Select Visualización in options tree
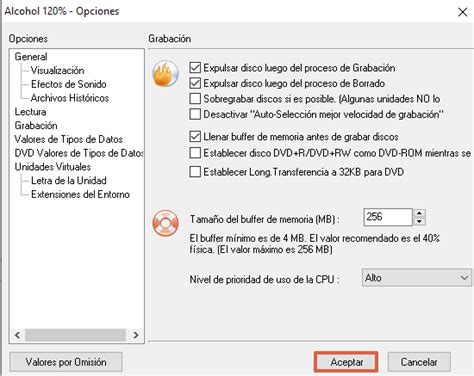The height and width of the screenshot is (376, 474). [57, 70]
